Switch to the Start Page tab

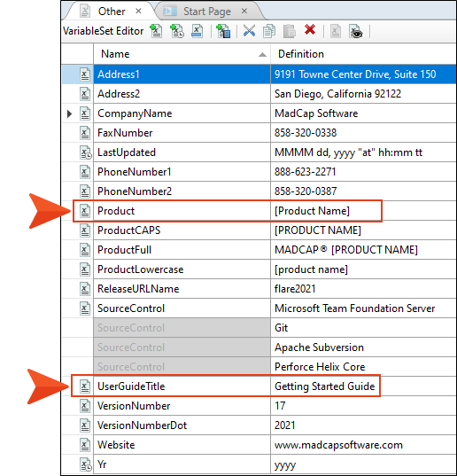[x=207, y=12]
